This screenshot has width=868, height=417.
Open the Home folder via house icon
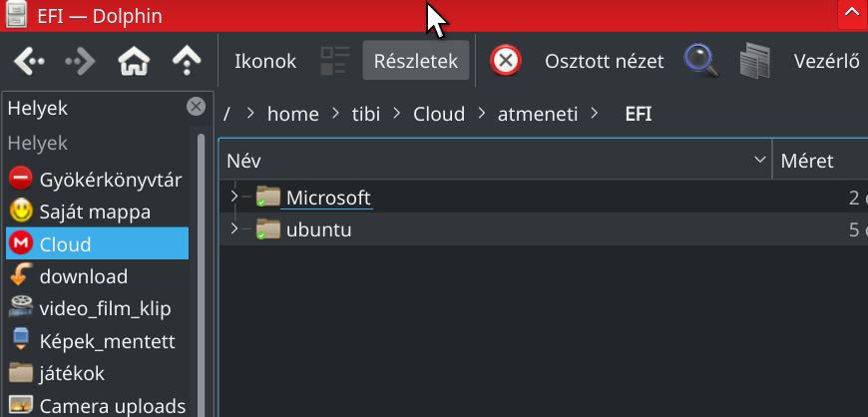(134, 61)
